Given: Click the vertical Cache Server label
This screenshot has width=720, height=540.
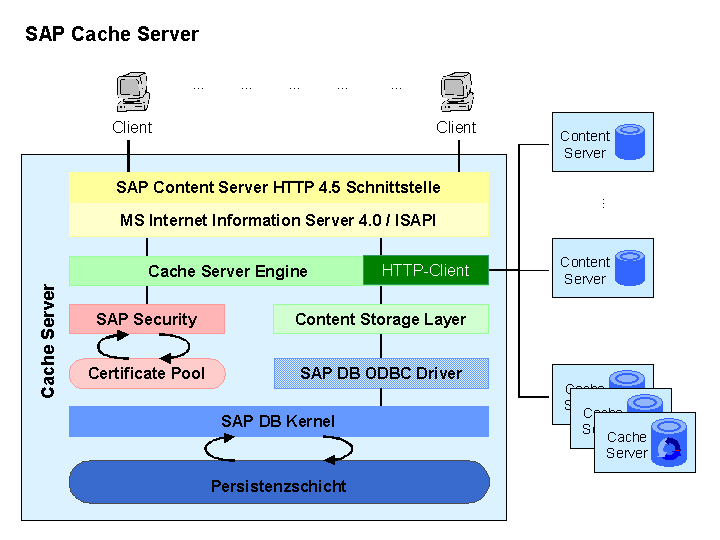Looking at the screenshot, I should (48, 341).
